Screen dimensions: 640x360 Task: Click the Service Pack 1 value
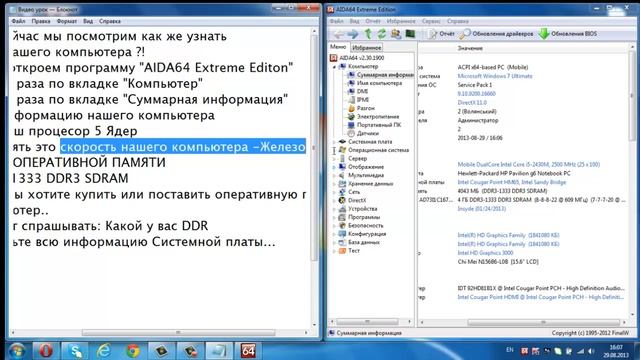pyautogui.click(x=475, y=85)
